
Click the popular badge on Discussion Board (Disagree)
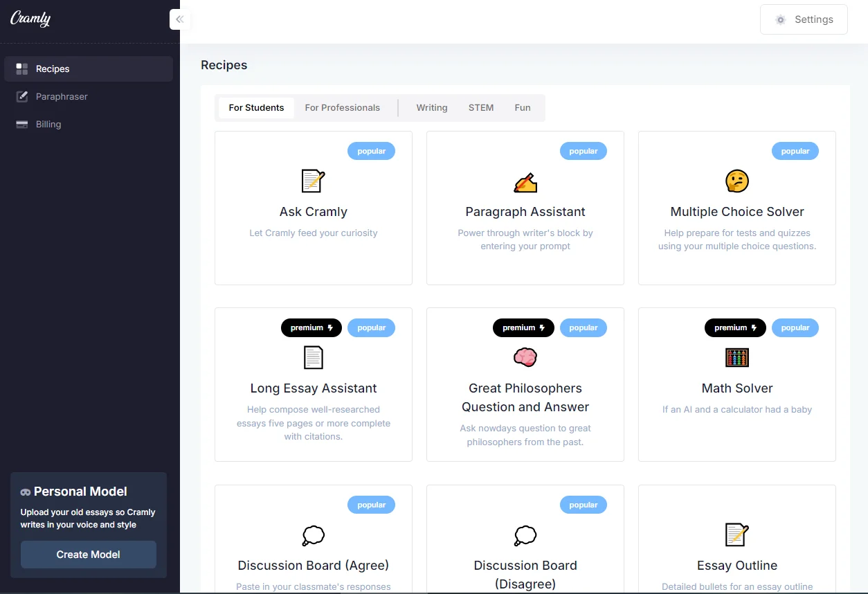(x=584, y=505)
